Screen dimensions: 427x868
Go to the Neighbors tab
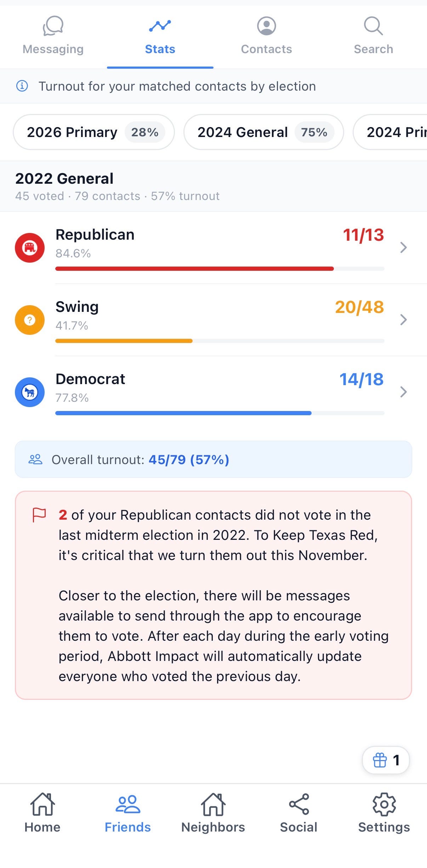213,813
